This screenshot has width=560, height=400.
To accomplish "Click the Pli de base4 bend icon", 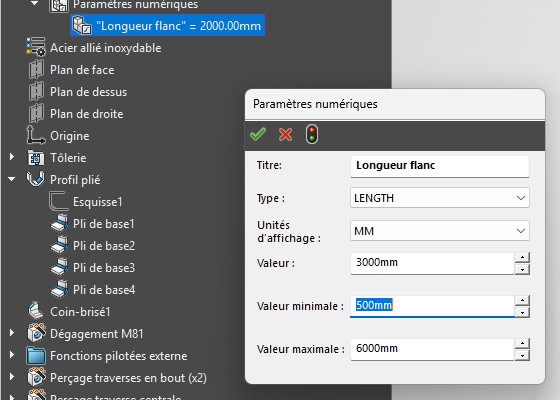I will pyautogui.click(x=59, y=289).
